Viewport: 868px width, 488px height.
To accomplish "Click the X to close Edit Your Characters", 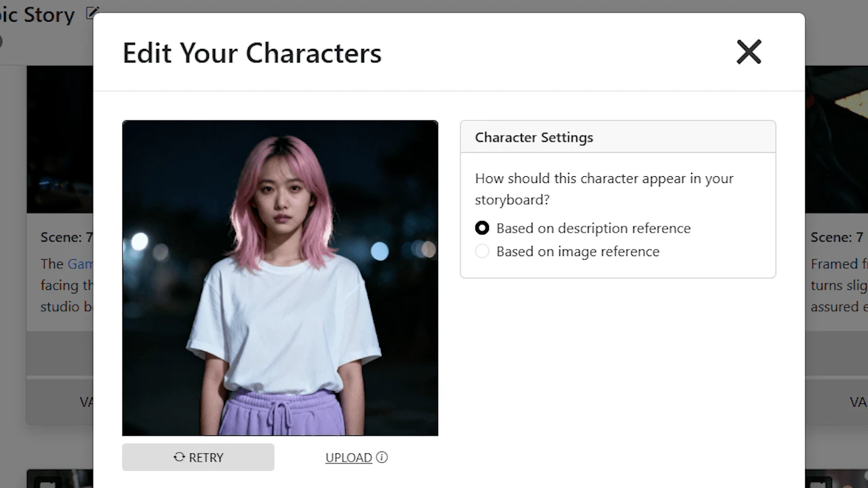I will coord(748,52).
